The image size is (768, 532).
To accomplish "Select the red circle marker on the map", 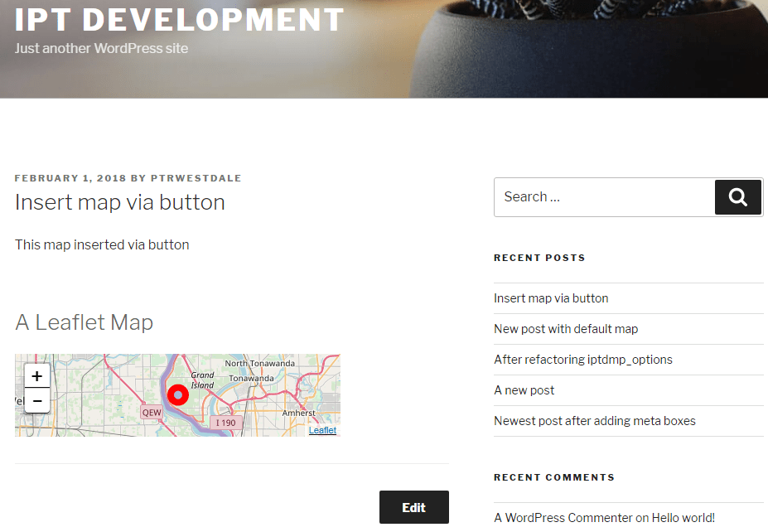I will [178, 395].
